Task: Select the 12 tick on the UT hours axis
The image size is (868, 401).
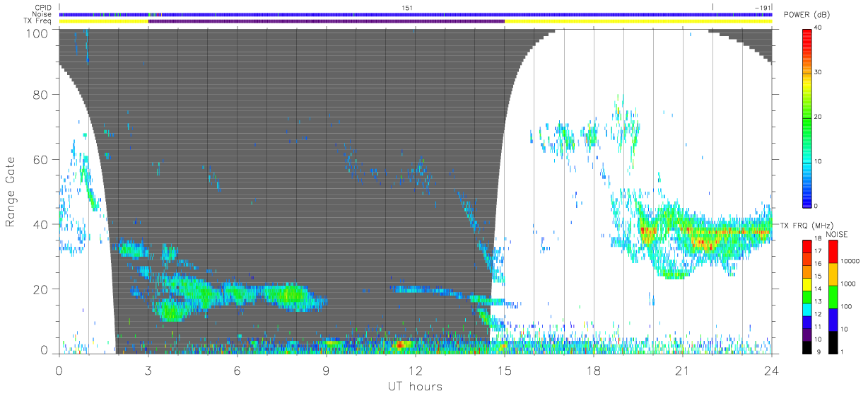Action: pos(416,370)
